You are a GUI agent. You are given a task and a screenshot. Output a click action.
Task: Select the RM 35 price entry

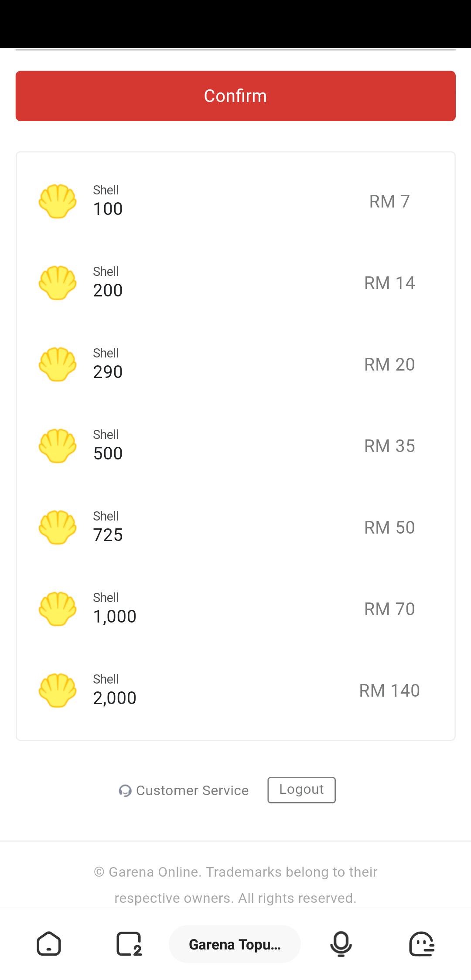[x=389, y=446]
